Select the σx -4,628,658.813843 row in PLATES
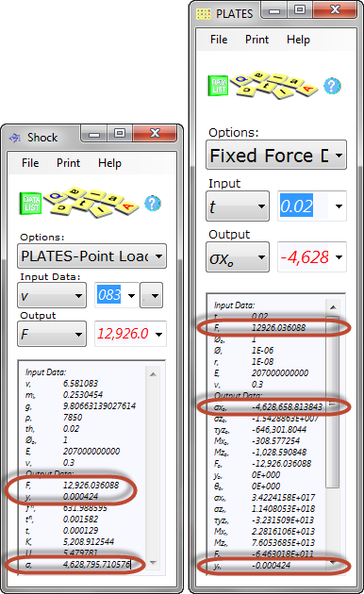 coord(268,407)
